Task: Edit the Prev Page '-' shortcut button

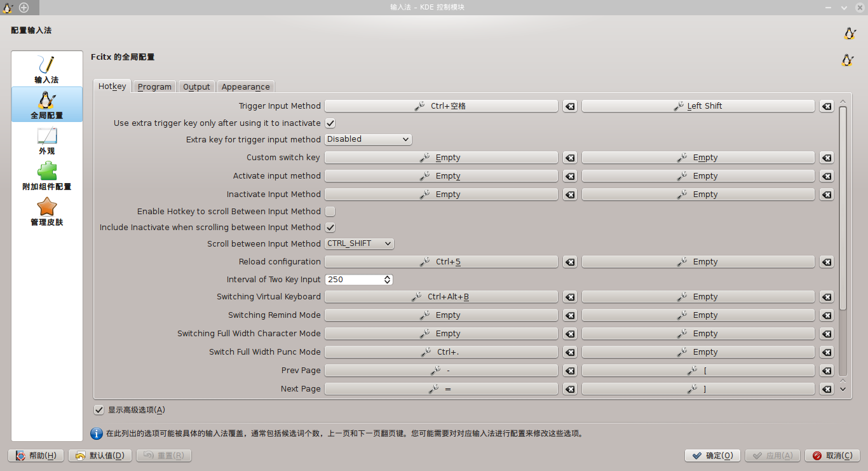Action: (441, 371)
